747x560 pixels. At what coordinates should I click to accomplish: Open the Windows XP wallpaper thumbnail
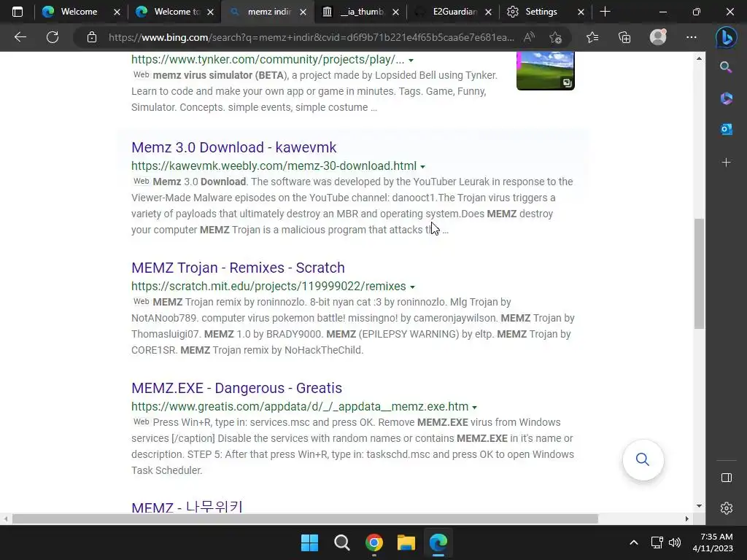pos(546,71)
